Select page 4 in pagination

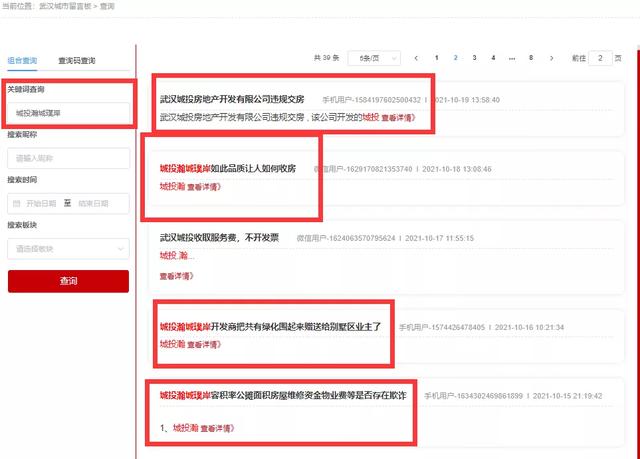point(493,58)
